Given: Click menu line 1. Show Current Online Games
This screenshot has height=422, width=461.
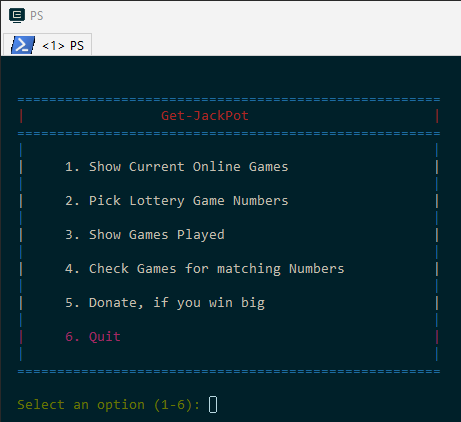Looking at the screenshot, I should click(176, 167).
